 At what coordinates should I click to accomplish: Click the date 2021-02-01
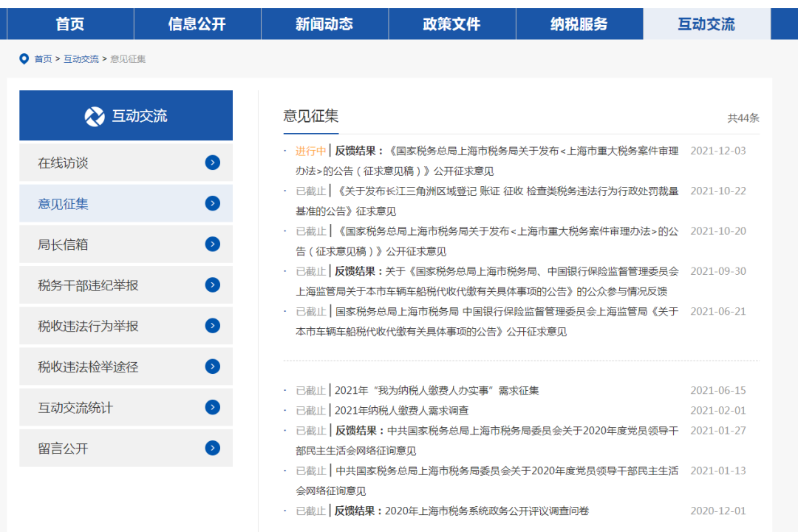pyautogui.click(x=718, y=410)
